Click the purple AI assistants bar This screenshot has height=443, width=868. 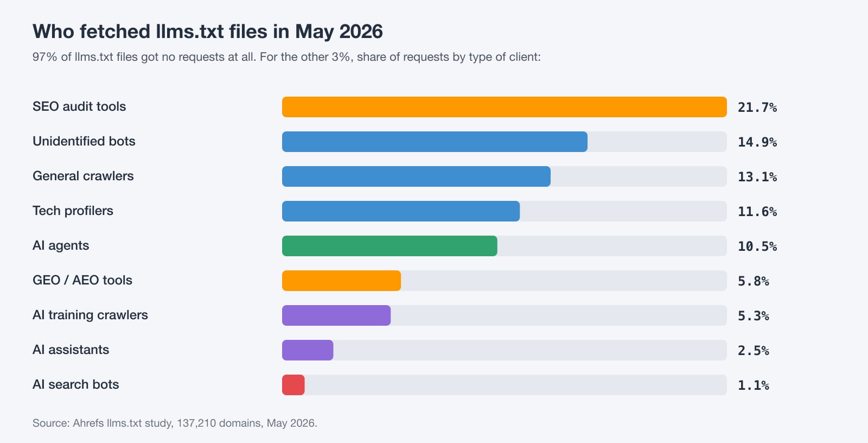pyautogui.click(x=308, y=350)
